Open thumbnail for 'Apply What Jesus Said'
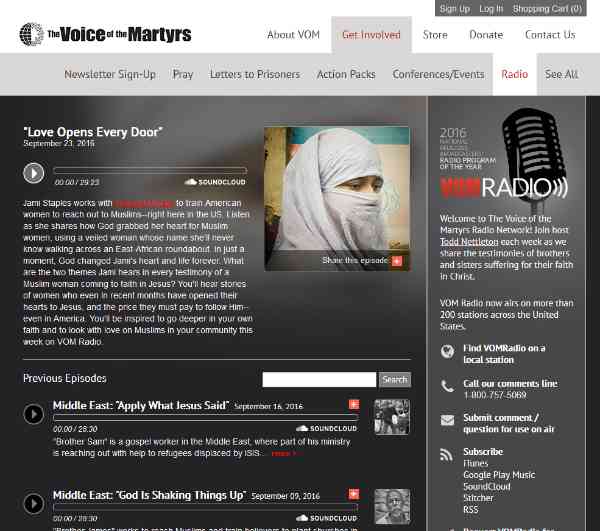 392,417
